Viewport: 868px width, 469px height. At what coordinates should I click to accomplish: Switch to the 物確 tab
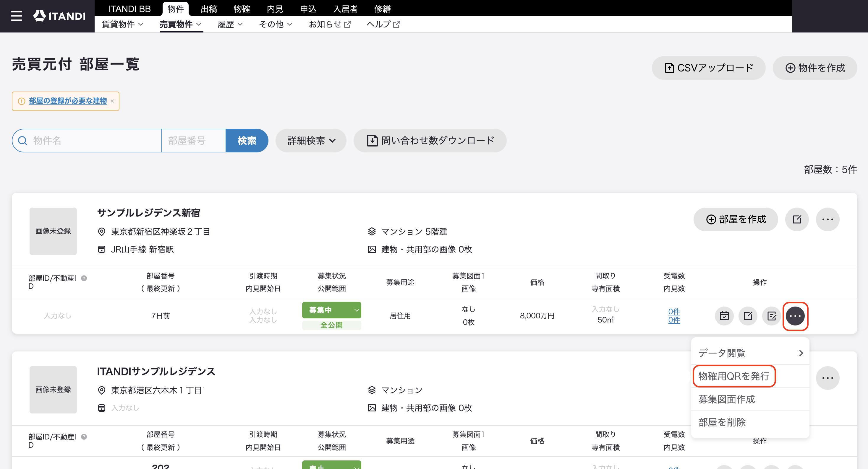[242, 9]
